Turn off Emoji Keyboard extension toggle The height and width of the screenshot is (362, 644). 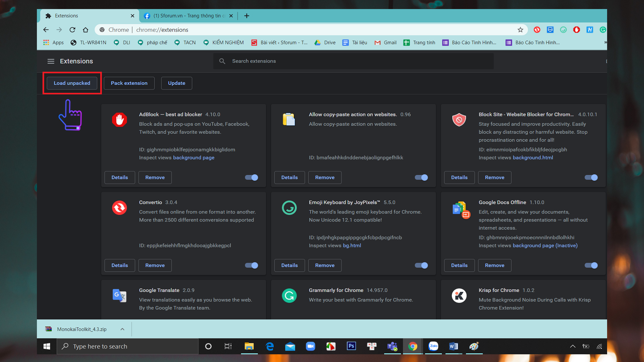pos(421,265)
